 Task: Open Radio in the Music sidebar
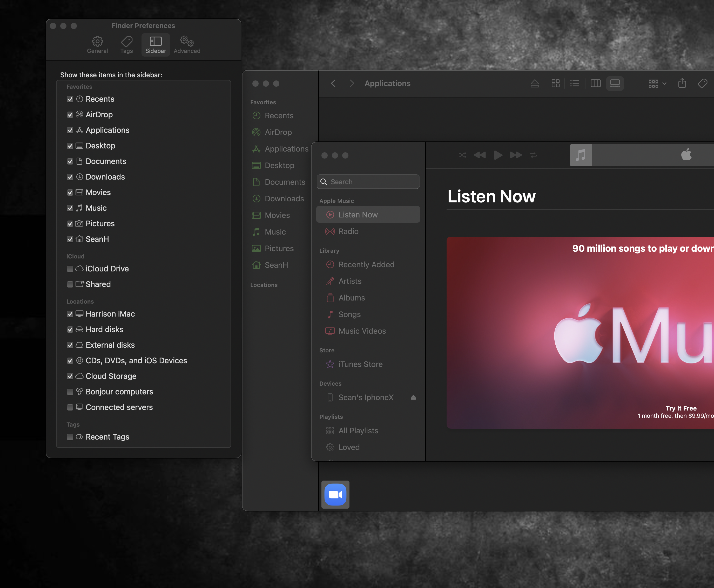[348, 231]
